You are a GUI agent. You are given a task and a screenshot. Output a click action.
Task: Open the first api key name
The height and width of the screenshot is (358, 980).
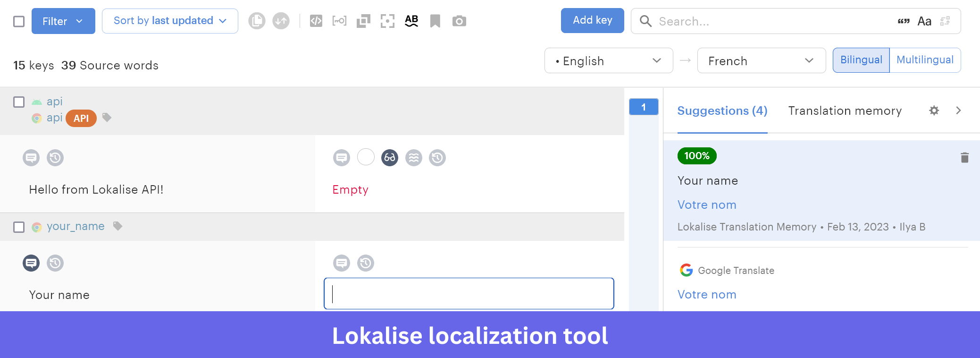click(55, 102)
